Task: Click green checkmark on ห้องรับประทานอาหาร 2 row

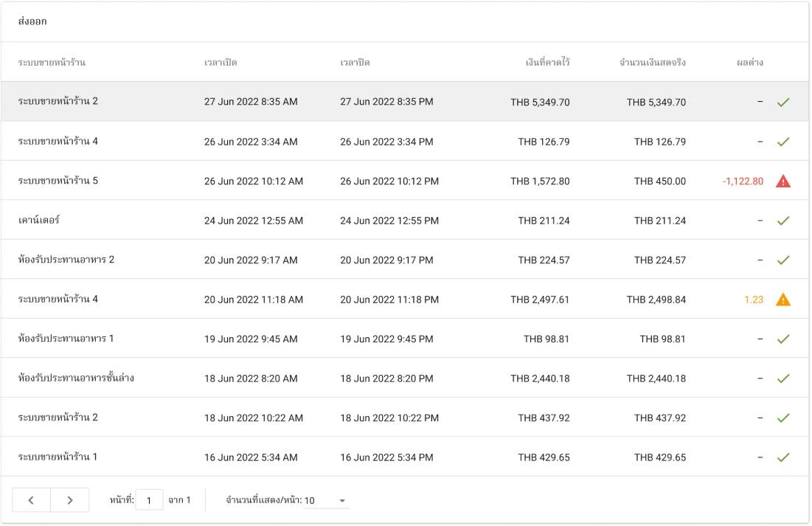Action: pyautogui.click(x=782, y=260)
